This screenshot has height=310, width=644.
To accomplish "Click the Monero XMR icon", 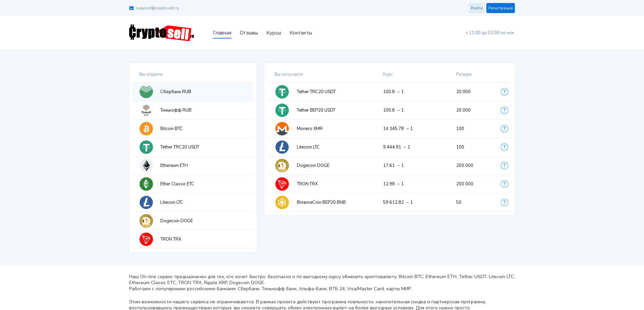I will 282,128.
